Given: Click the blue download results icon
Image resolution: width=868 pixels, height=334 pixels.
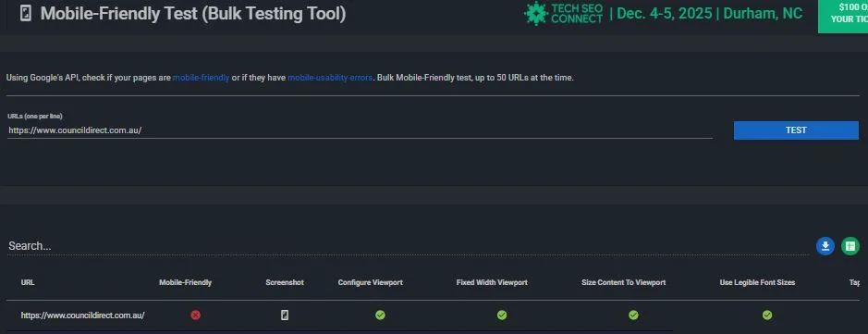Looking at the screenshot, I should [x=825, y=246].
